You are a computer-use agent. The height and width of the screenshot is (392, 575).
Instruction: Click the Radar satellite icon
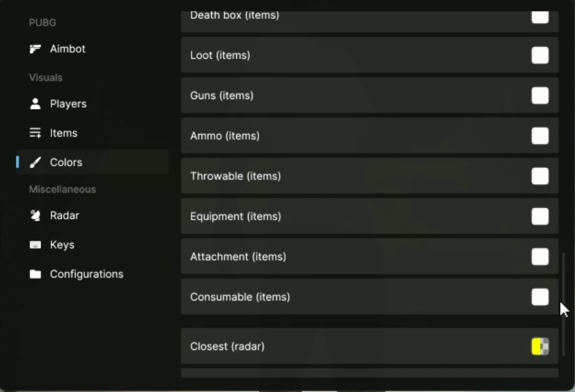(x=35, y=215)
